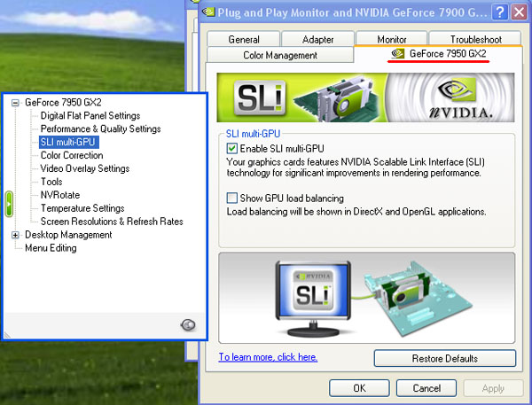The width and height of the screenshot is (532, 405).
Task: Select the GeForce 7950 GX2 tab
Action: (438, 53)
